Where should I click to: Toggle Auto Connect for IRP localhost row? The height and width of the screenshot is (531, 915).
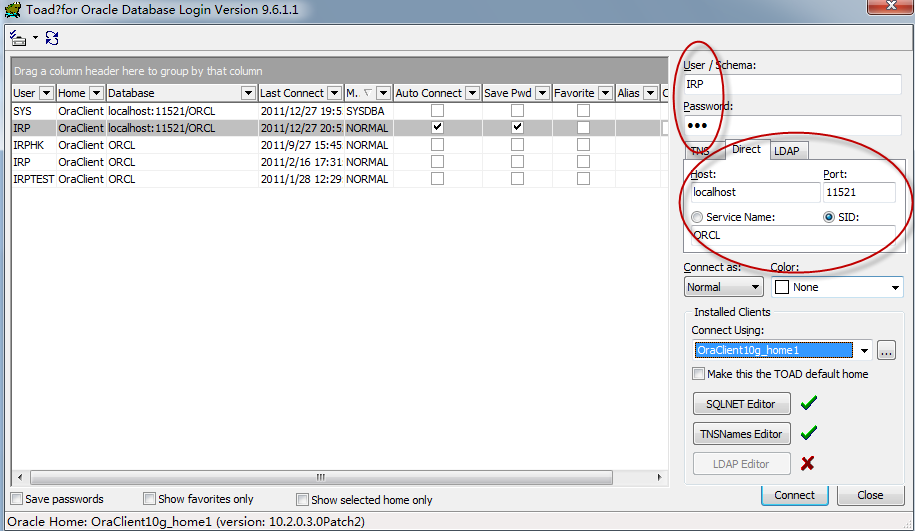[437, 127]
